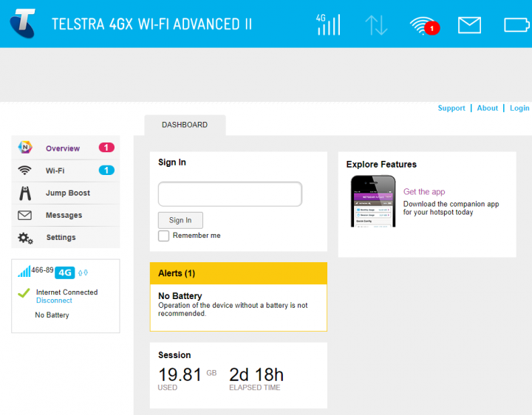Screen dimensions: 532x415
Task: Open the Jump Boost menu item
Action: 66,193
